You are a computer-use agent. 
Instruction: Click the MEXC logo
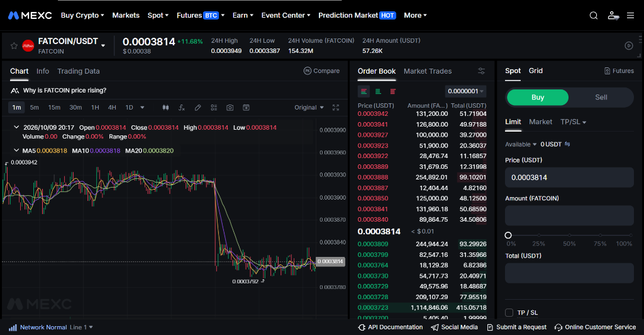pyautogui.click(x=30, y=16)
